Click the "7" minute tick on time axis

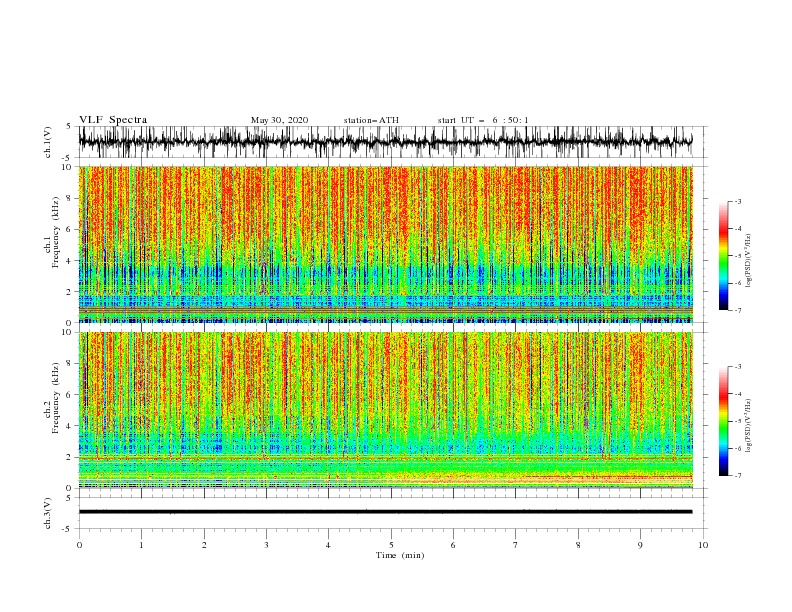516,545
